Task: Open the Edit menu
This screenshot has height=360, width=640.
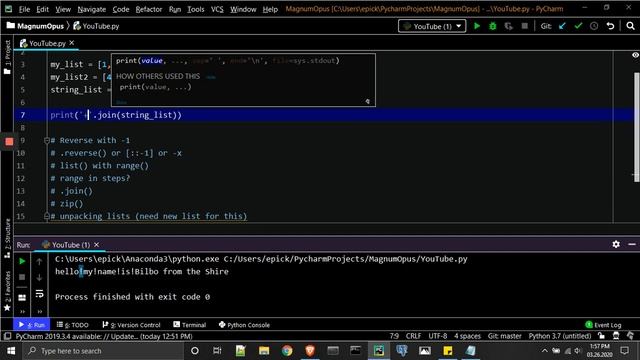Action: [x=42, y=9]
